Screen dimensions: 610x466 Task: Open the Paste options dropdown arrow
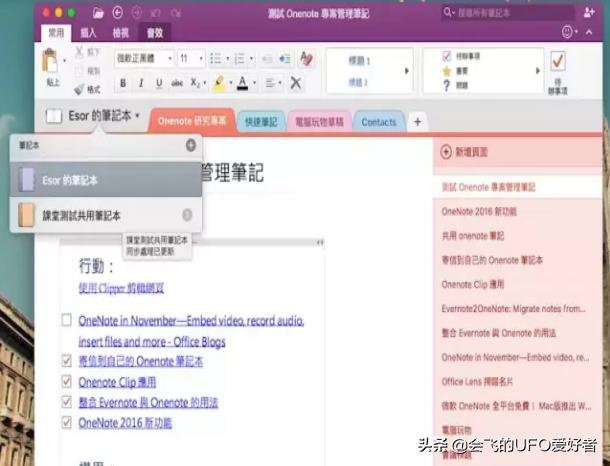tap(64, 60)
